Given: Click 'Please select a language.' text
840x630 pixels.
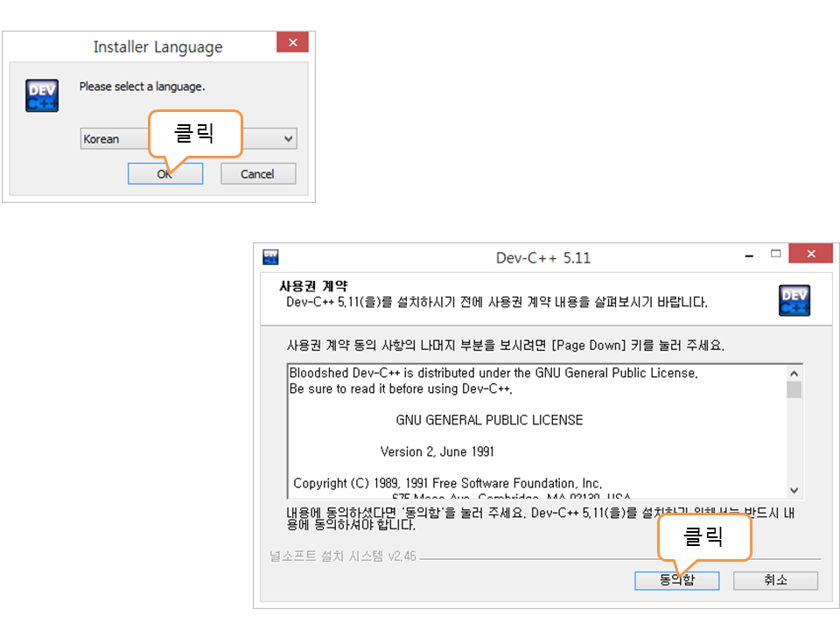Looking at the screenshot, I should tap(142, 87).
